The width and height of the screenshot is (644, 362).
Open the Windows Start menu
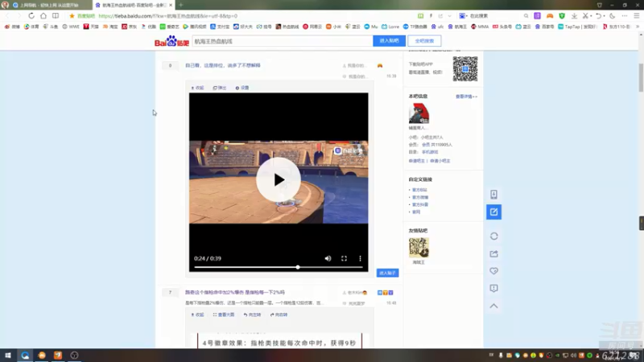pyautogui.click(x=7, y=356)
